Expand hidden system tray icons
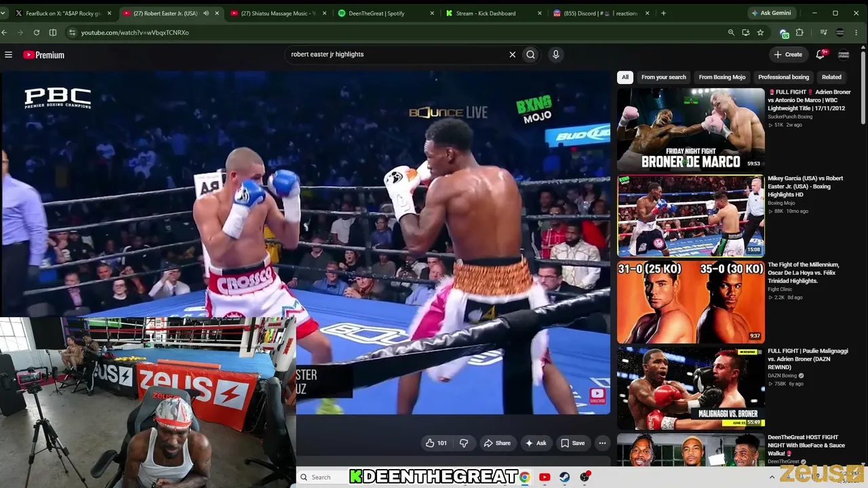 click(x=772, y=477)
